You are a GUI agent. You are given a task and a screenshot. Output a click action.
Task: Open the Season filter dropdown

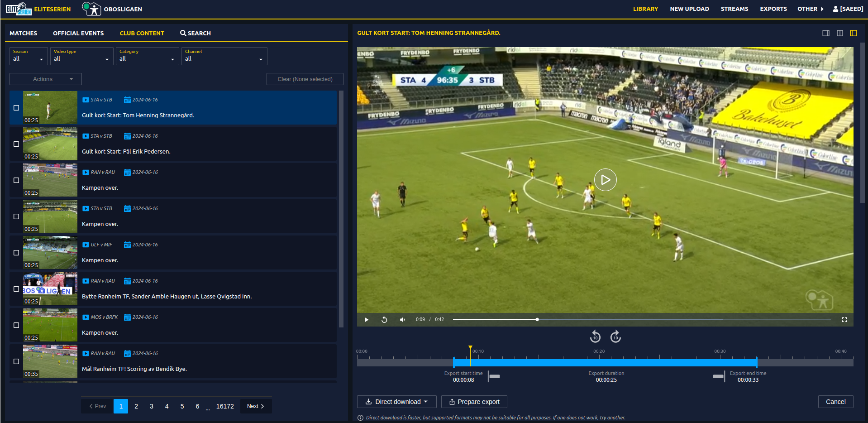(x=28, y=56)
